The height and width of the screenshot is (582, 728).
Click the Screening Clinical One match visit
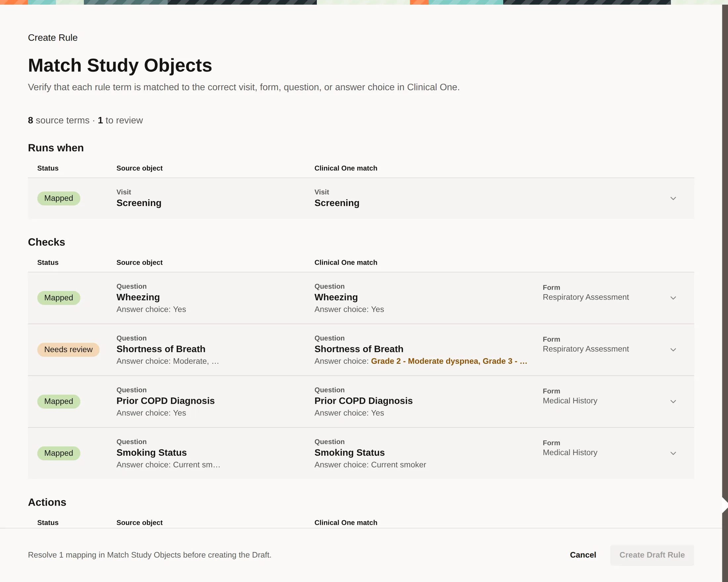tap(337, 203)
